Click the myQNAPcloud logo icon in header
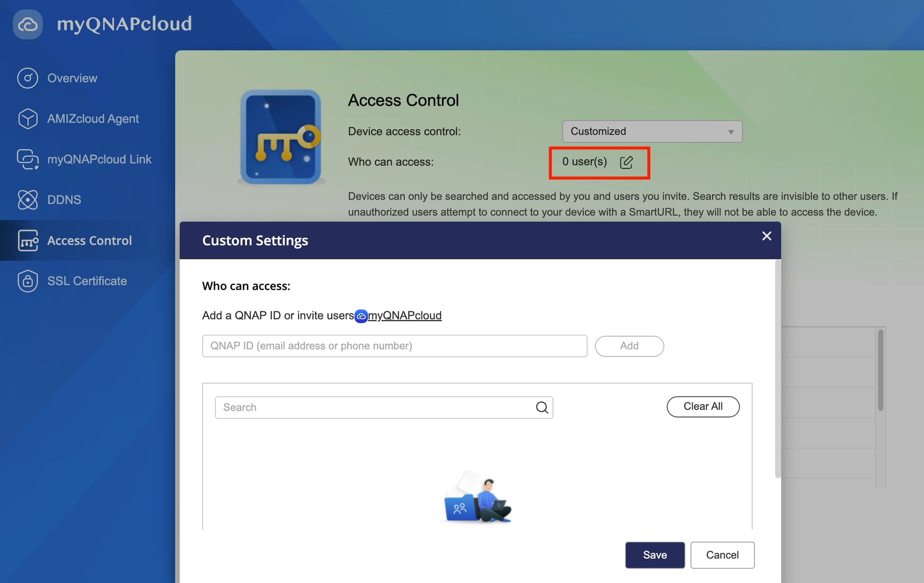924x583 pixels. coord(27,24)
